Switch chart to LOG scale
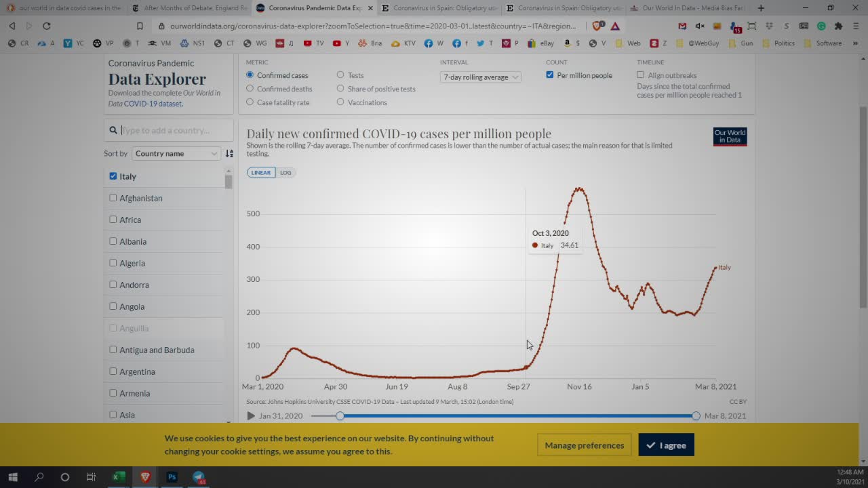 tap(285, 173)
